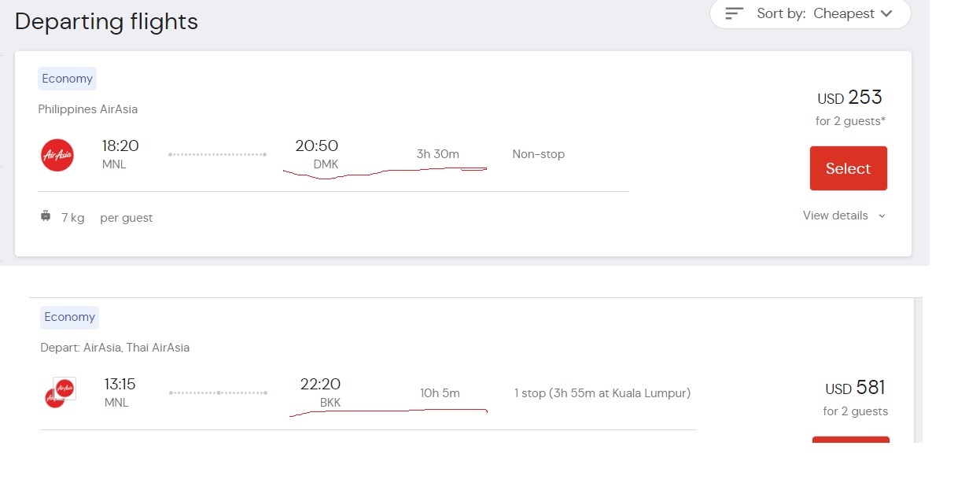The width and height of the screenshot is (980, 479).
Task: Click the first flight's dotted route line
Action: tap(218, 154)
